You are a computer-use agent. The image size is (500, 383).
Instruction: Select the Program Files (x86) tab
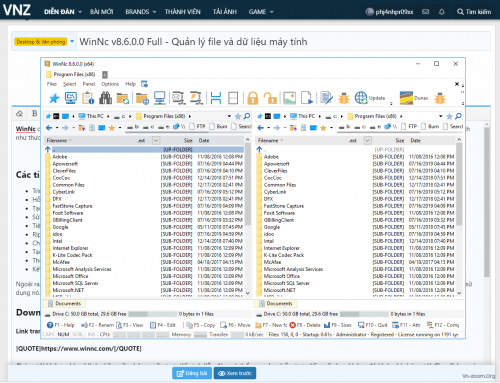71,74
